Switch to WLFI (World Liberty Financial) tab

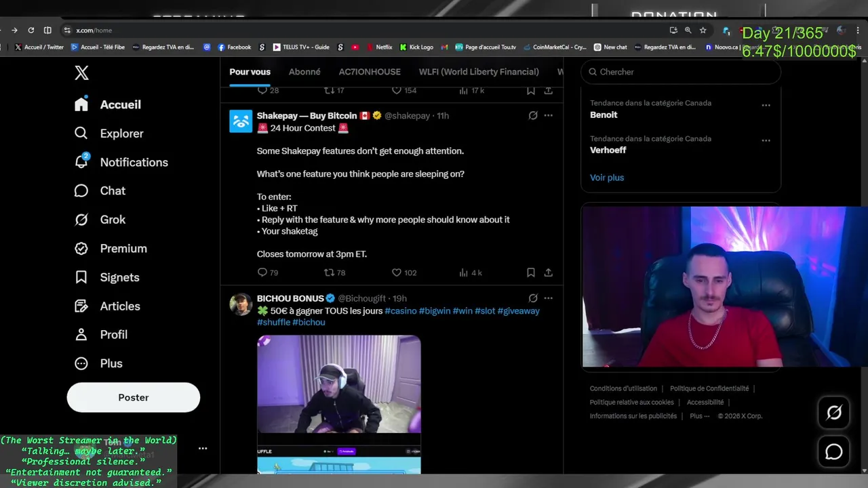pos(479,72)
